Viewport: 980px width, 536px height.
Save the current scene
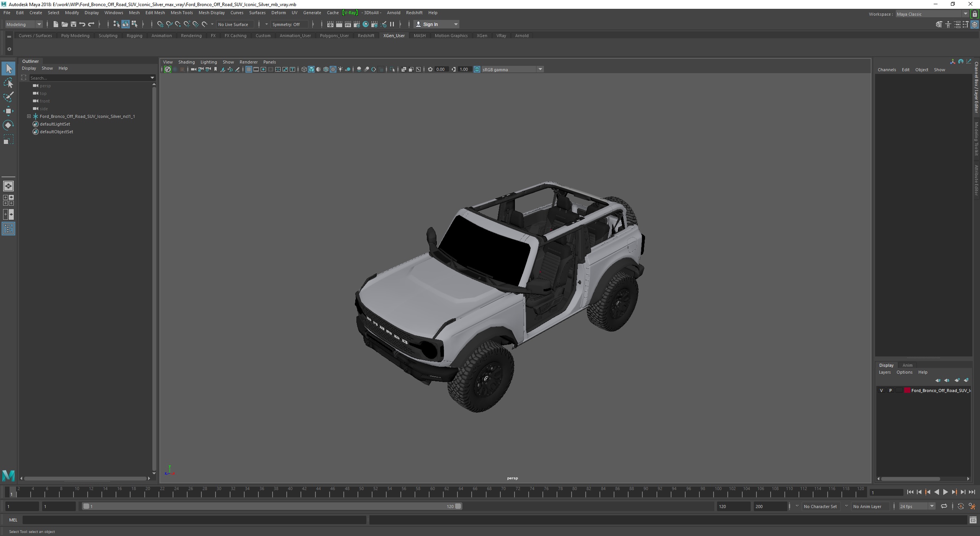pyautogui.click(x=73, y=24)
